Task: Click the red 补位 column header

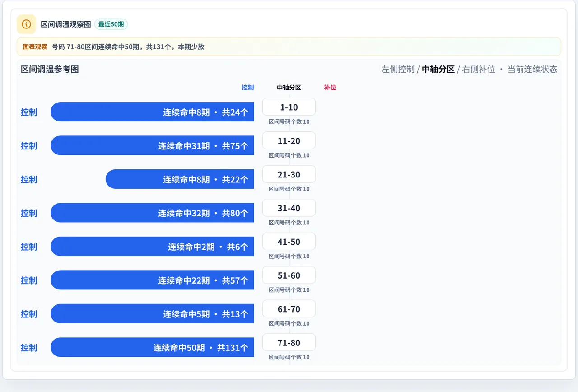Action: (x=330, y=88)
